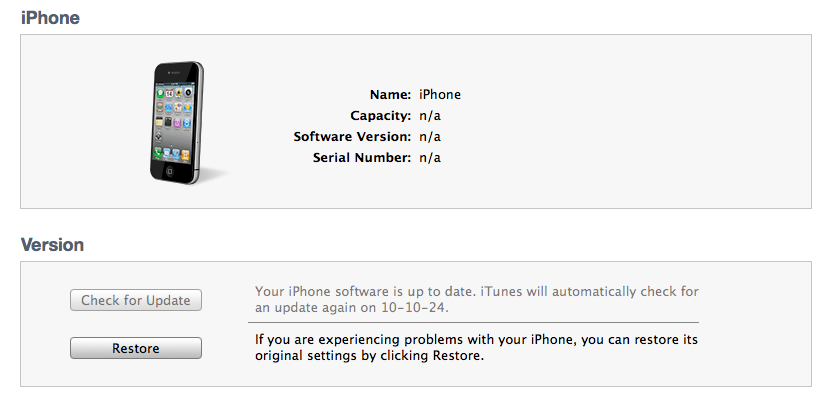Click the n/a value beside Software Version
This screenshot has width=831, height=405.
point(431,137)
